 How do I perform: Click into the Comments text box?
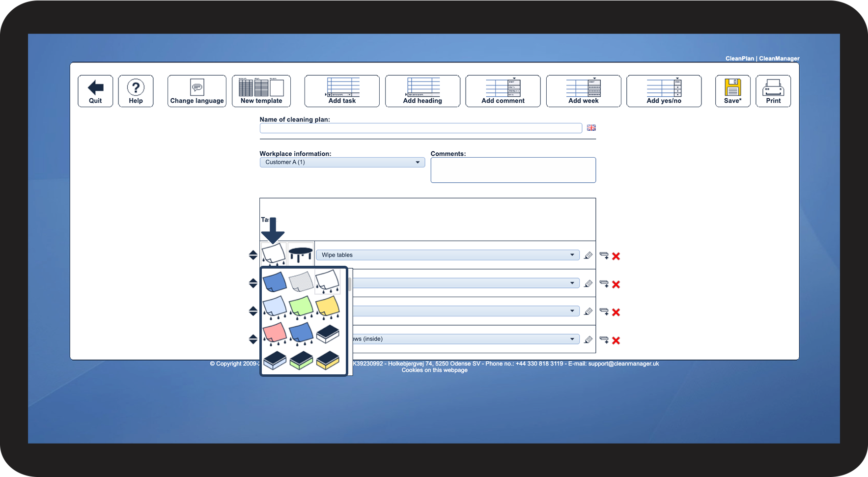(x=513, y=170)
